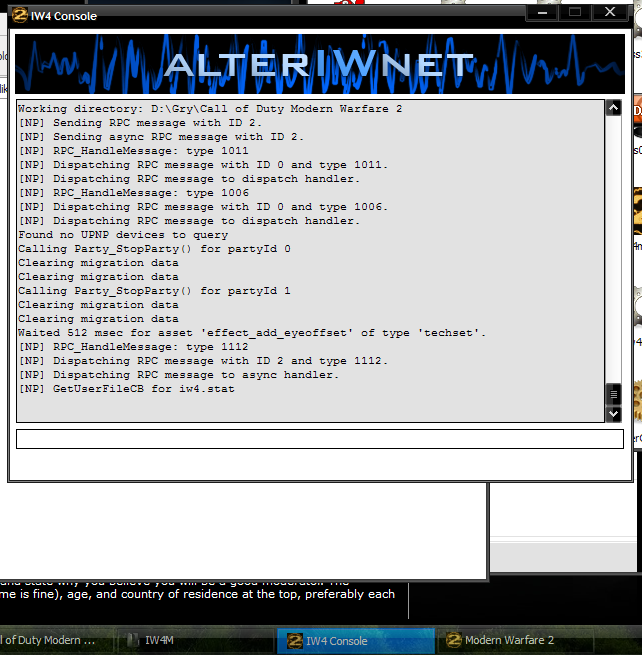Image resolution: width=642 pixels, height=655 pixels.
Task: Click the console log scrollbar thumb
Action: click(613, 394)
